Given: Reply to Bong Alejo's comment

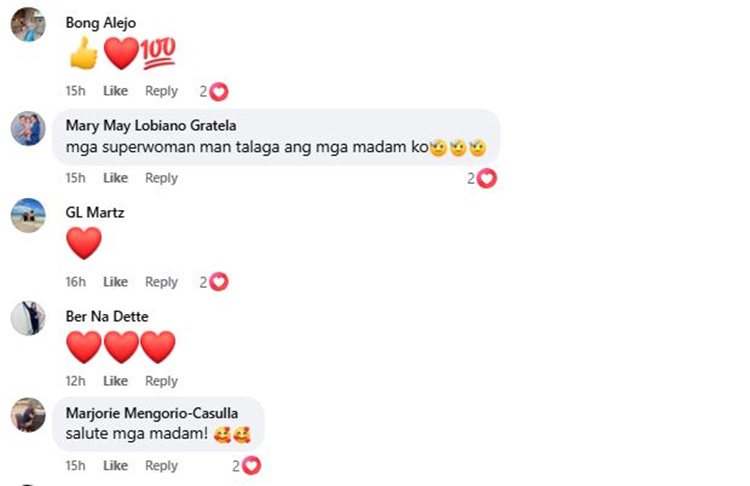Looking at the screenshot, I should (161, 91).
